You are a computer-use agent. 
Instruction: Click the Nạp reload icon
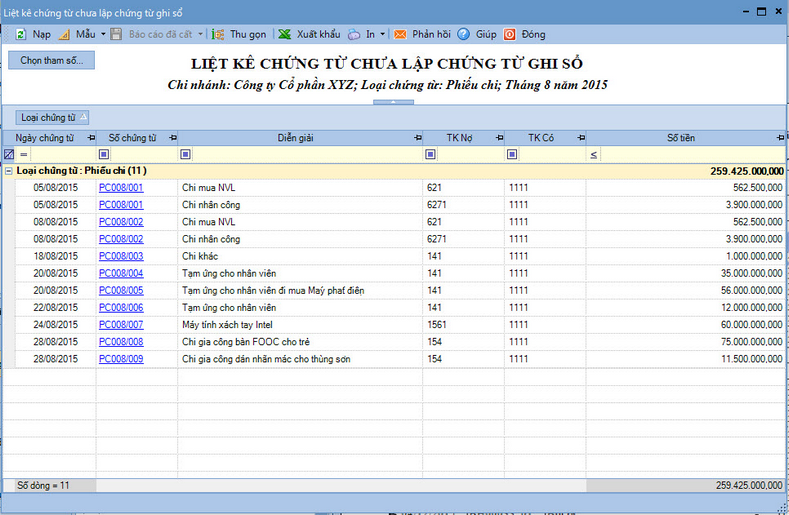21,34
